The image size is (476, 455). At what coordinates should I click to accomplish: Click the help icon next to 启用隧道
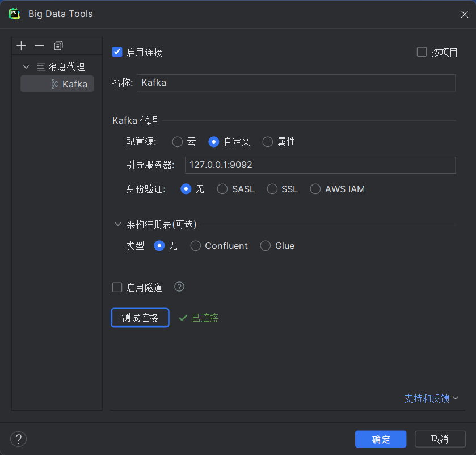coord(179,287)
